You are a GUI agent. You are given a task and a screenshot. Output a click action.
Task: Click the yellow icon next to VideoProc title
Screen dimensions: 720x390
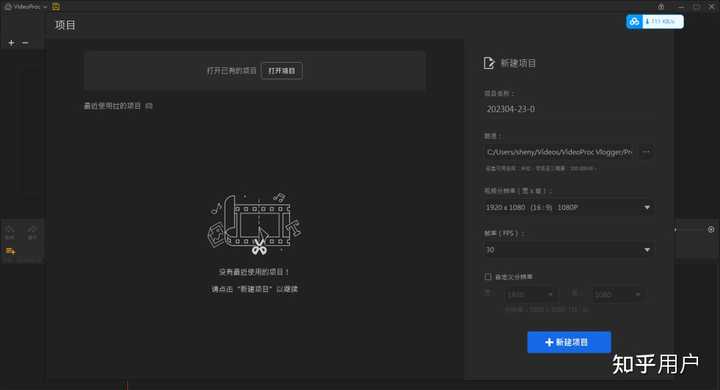[56, 6]
